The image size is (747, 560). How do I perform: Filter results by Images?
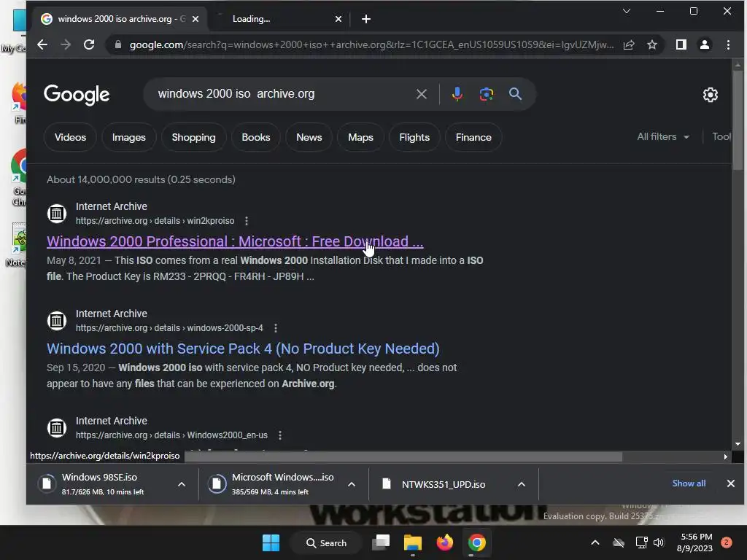(128, 137)
